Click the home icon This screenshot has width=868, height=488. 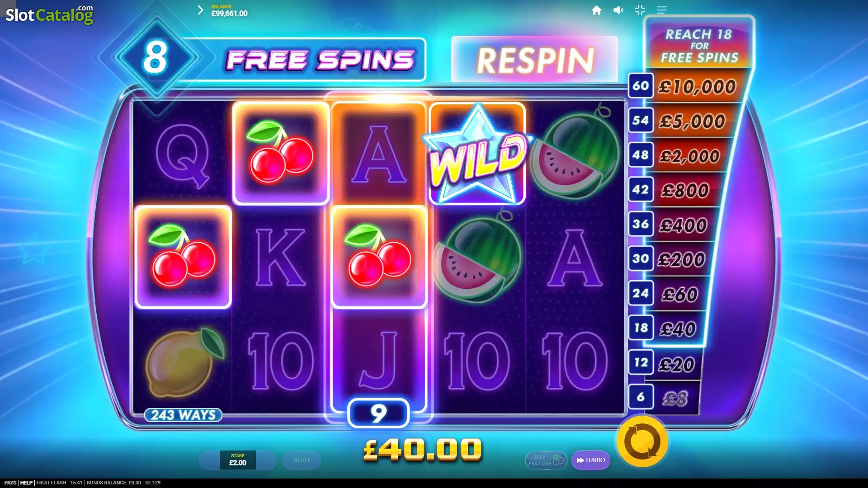pos(596,10)
